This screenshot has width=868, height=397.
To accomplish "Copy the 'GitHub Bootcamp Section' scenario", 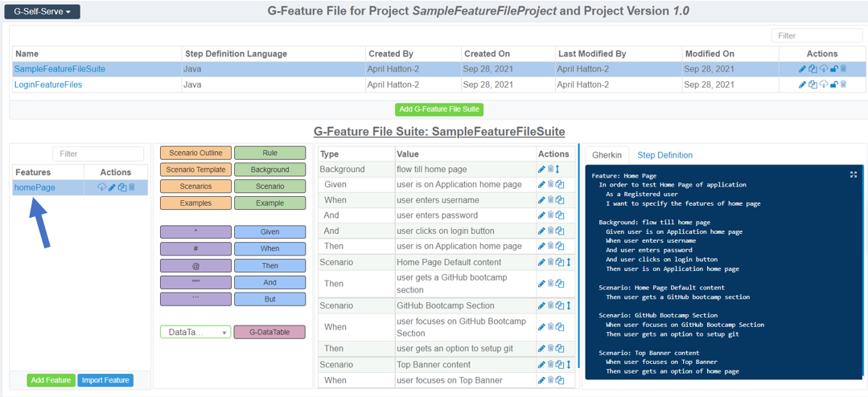I will 560,305.
